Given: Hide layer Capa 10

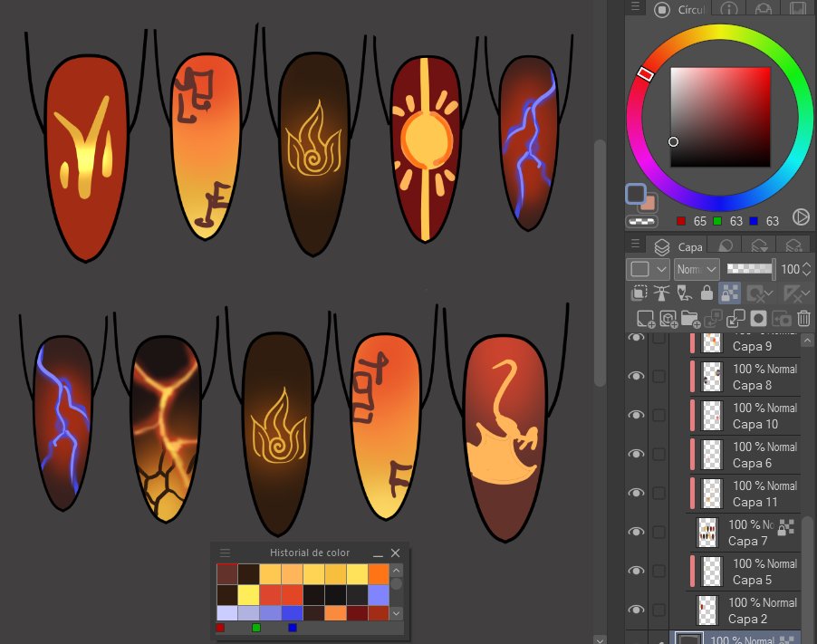Looking at the screenshot, I should coord(636,415).
